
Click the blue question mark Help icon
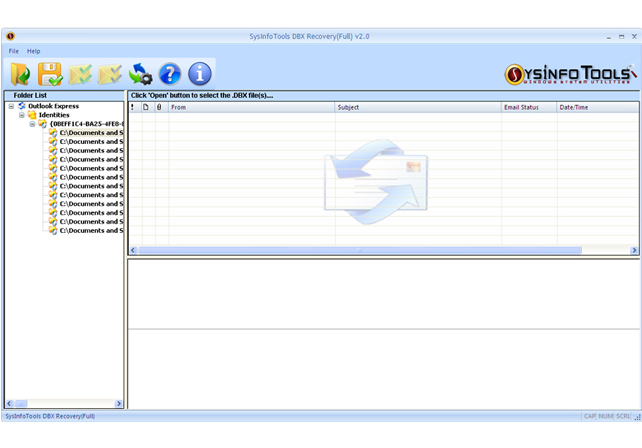click(x=170, y=73)
